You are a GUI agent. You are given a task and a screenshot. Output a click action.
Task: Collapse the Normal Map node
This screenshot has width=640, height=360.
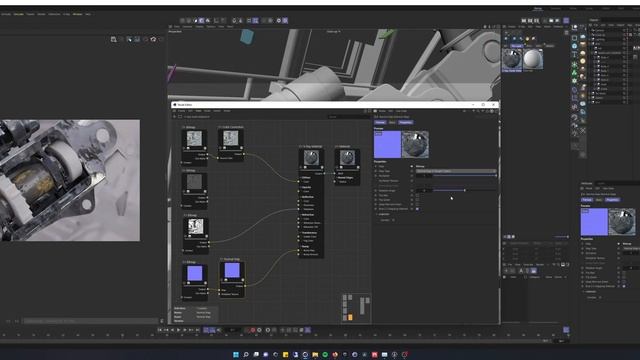[x=222, y=259]
